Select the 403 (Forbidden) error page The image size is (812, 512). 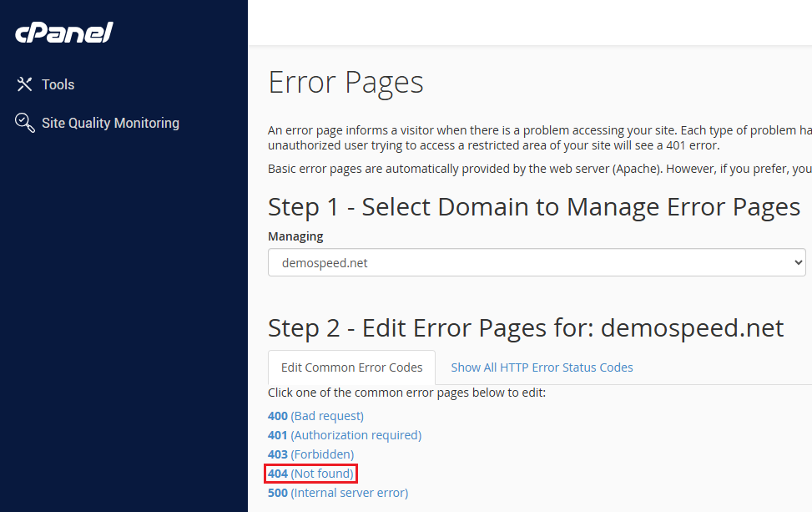coord(310,454)
